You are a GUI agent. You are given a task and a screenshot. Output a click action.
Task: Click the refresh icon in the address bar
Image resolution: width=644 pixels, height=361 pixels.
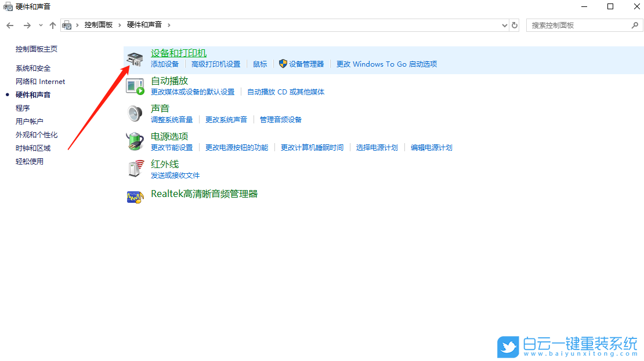(514, 25)
